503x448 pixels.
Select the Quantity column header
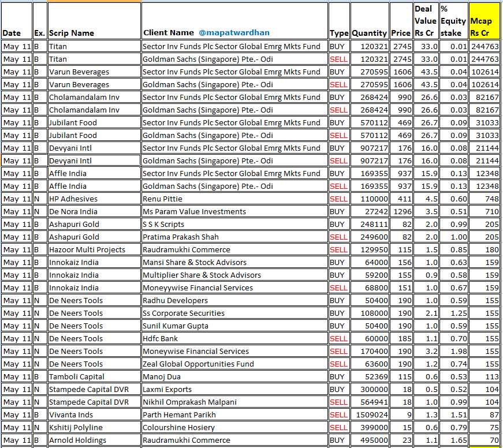coord(370,21)
